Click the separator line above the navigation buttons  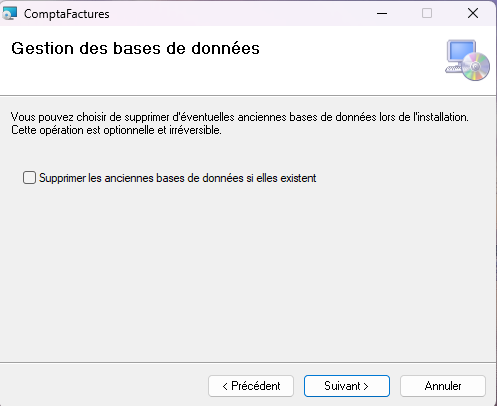(x=248, y=362)
